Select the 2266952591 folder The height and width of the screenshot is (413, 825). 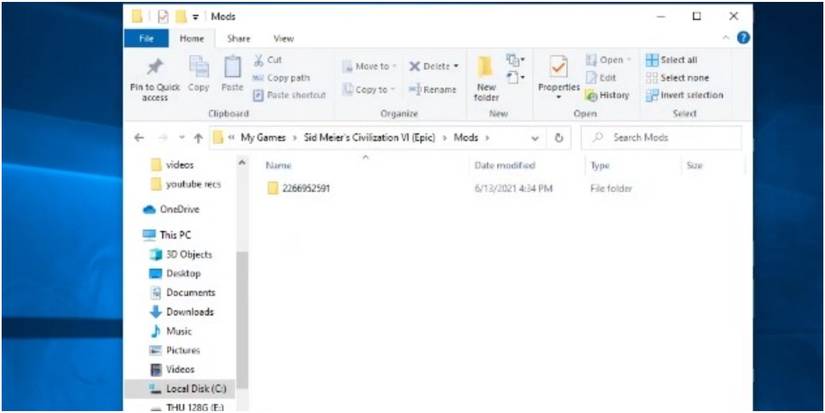(x=298, y=188)
